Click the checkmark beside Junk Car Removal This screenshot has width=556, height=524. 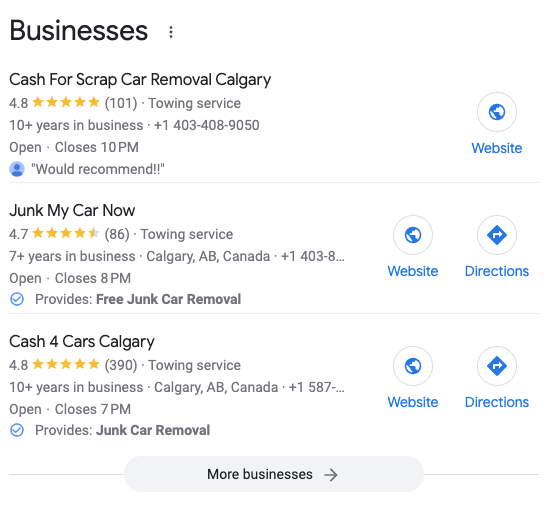[17, 430]
